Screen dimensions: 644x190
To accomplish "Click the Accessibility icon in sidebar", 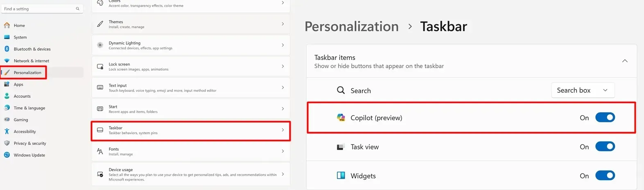I will click(7, 131).
